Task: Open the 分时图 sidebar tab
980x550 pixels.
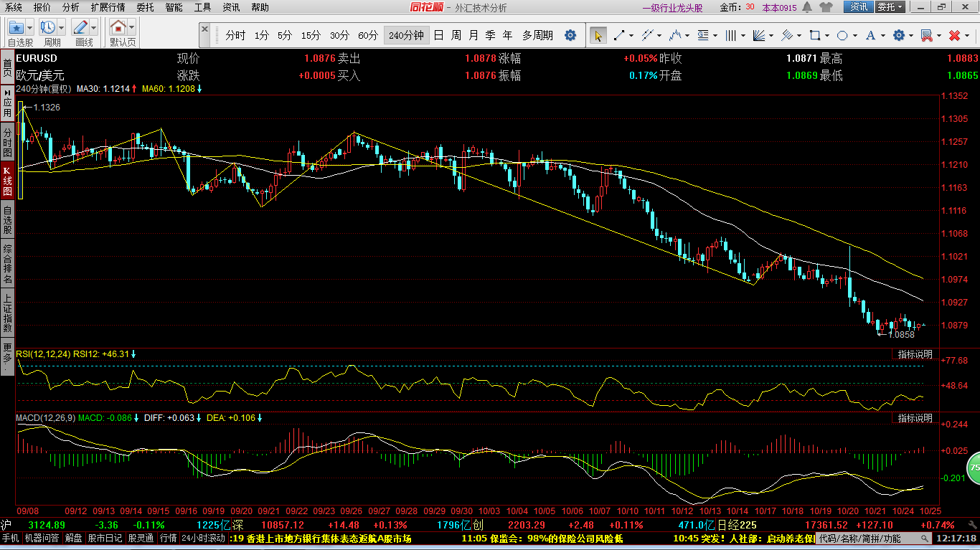Action: point(7,143)
